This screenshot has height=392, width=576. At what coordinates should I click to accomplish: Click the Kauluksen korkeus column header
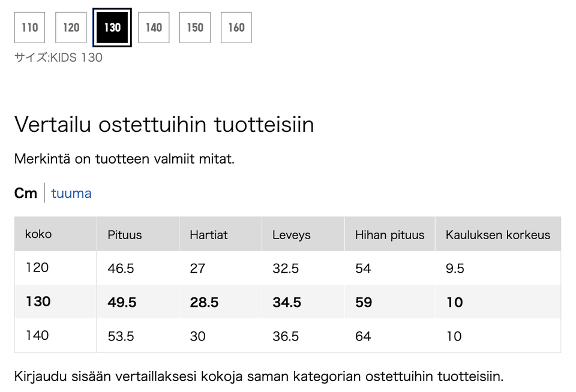[x=497, y=235]
